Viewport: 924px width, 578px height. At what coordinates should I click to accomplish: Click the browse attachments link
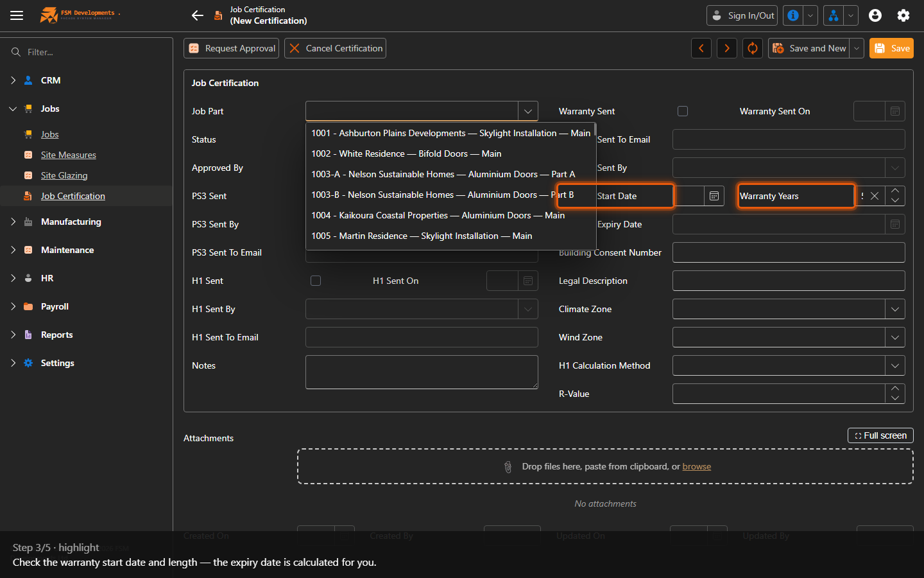[697, 466]
